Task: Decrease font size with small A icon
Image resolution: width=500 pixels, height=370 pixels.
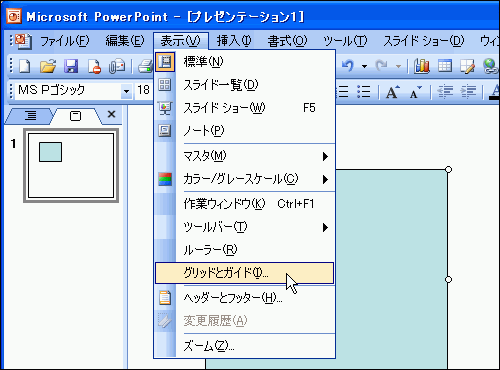Action: point(415,92)
